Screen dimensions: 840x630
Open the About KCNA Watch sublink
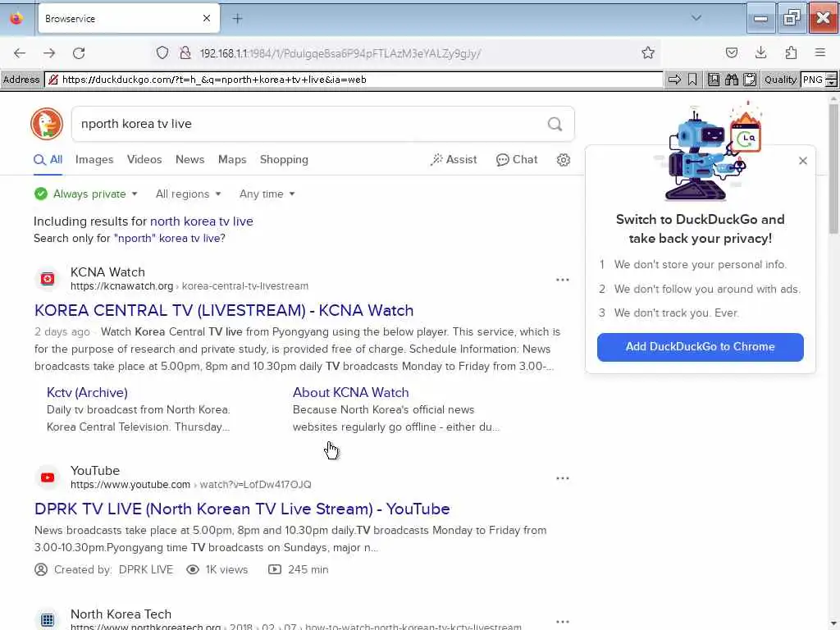(350, 393)
